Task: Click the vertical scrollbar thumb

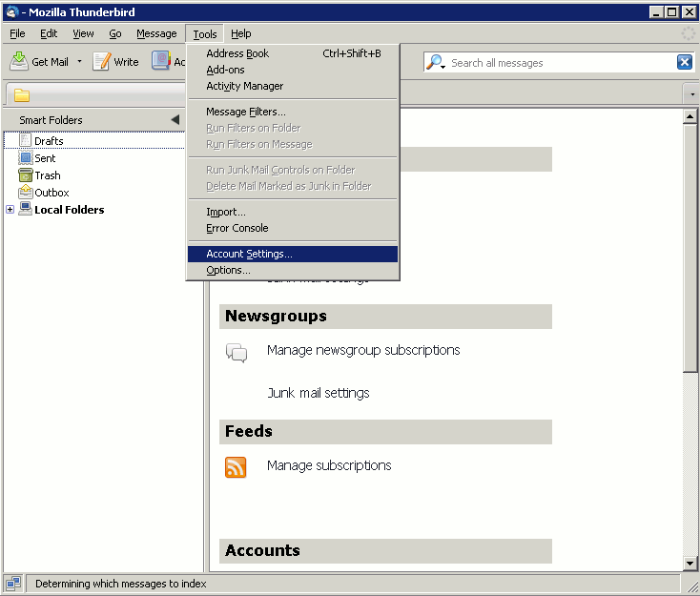Action: click(x=690, y=248)
